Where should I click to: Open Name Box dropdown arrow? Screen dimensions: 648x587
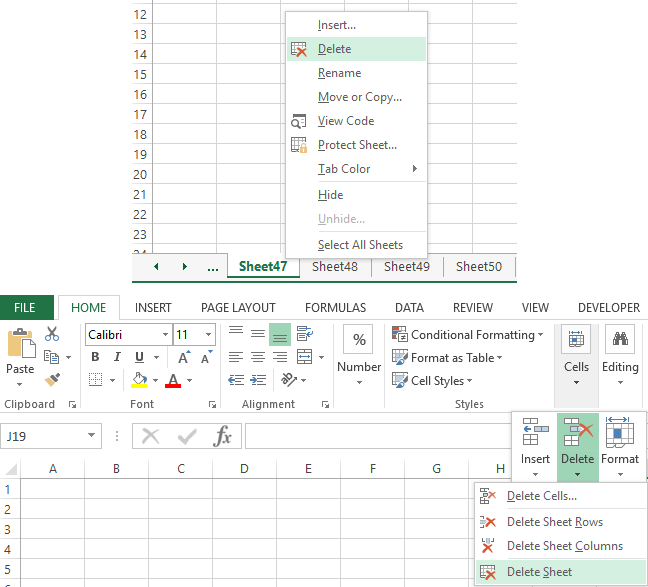tap(91, 435)
